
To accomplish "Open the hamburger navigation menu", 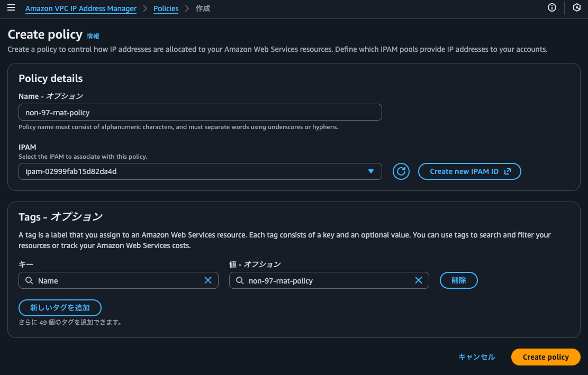I will (11, 8).
